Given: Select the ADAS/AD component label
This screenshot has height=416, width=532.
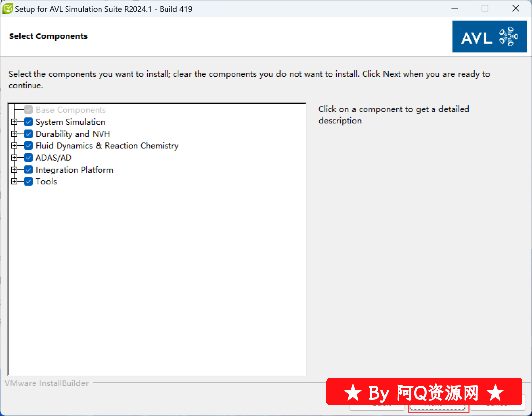Looking at the screenshot, I should [x=54, y=158].
